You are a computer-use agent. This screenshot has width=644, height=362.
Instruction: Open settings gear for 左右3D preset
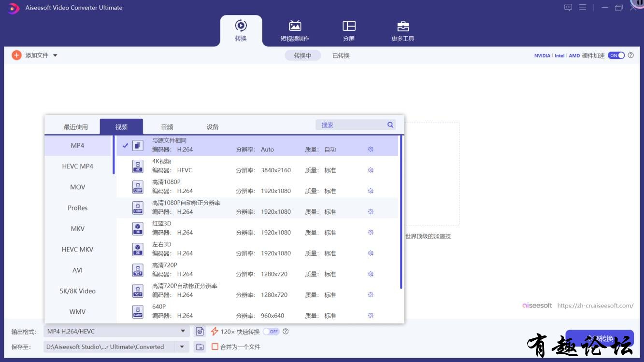pos(371,253)
